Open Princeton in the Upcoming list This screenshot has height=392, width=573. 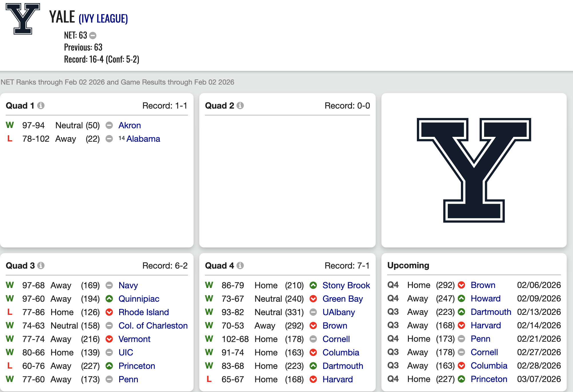489,379
